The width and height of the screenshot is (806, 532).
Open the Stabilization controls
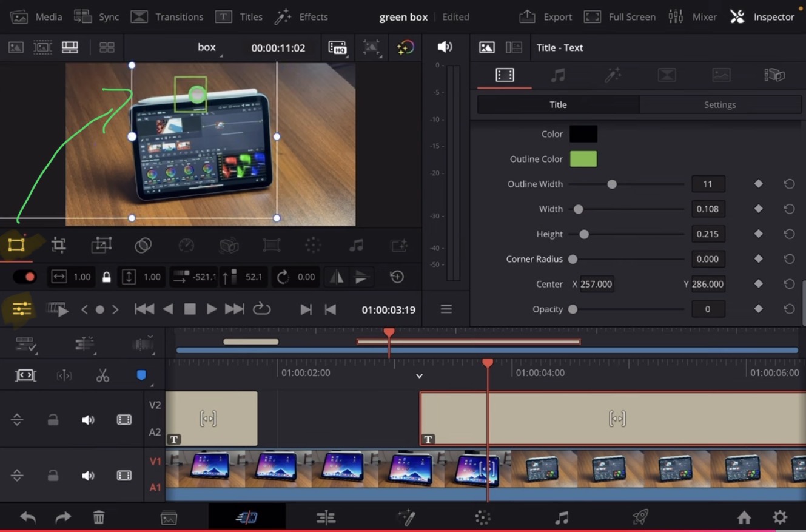229,245
